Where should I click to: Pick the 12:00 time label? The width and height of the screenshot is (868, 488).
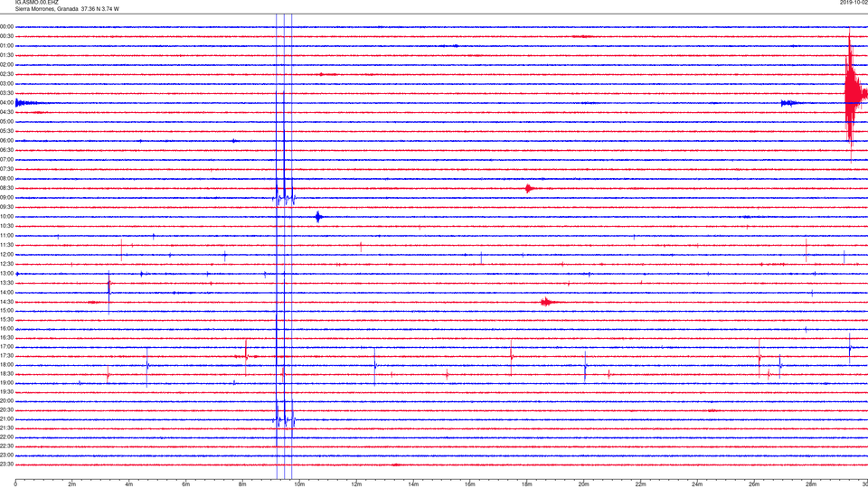(x=6, y=255)
